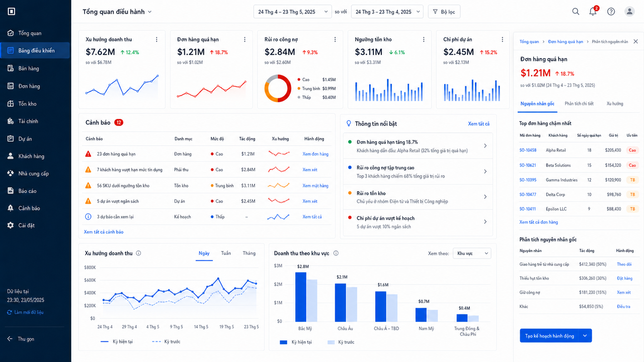Open more options on Xu hướng doanh thu card

[156, 40]
